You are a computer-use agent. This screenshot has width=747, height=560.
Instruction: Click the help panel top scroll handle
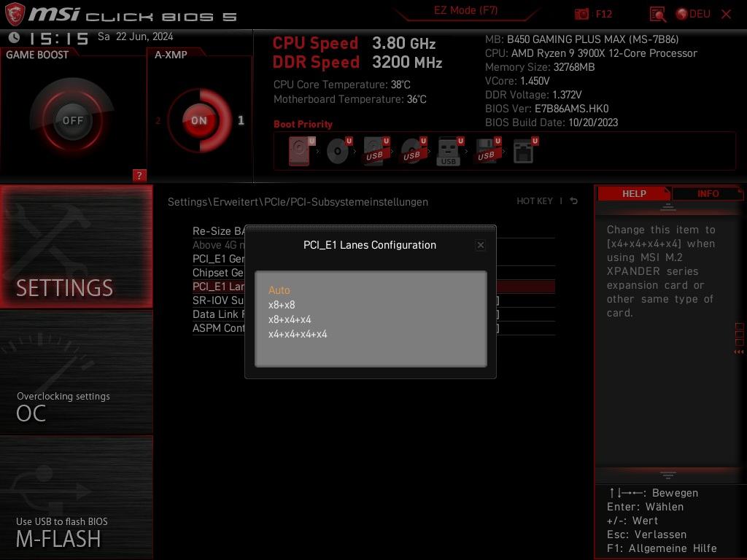[668, 207]
